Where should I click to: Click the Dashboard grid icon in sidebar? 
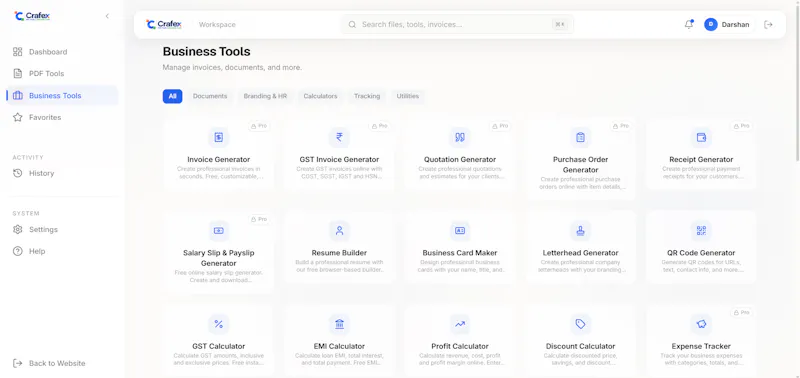point(18,52)
